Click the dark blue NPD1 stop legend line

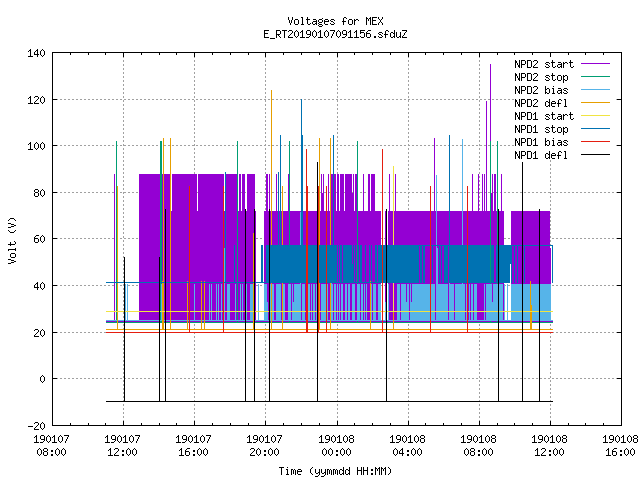point(596,129)
